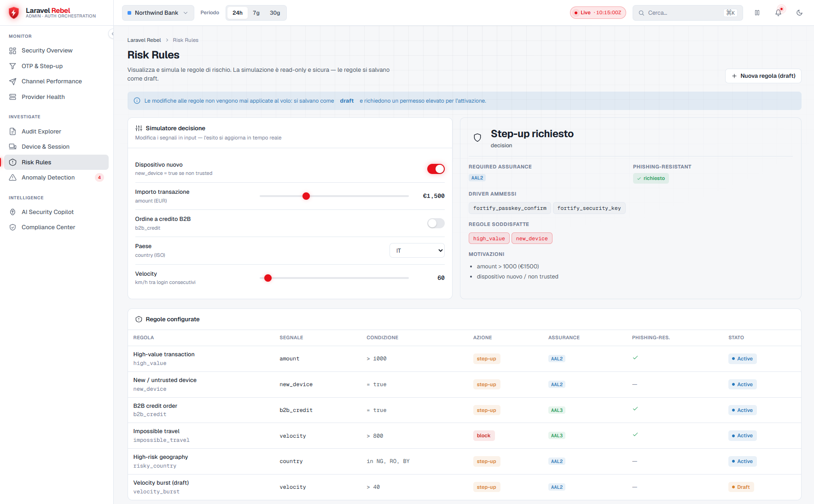Select the 30g period option
This screenshot has width=814, height=504.
point(275,13)
